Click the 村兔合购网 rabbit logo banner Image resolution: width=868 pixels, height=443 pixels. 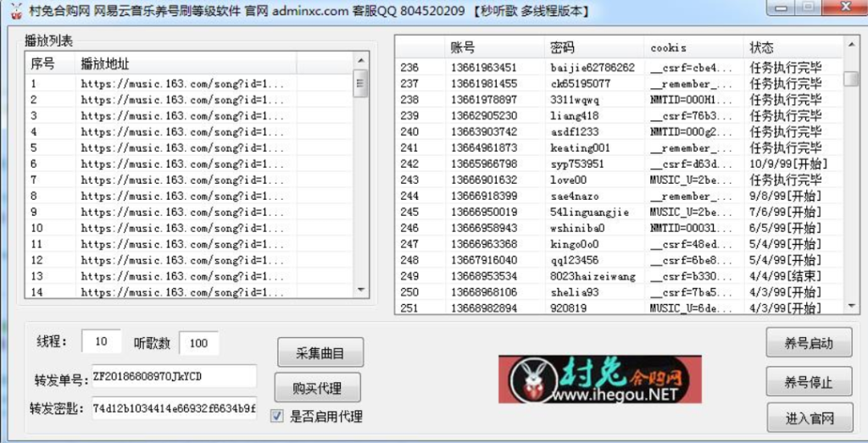pos(599,379)
